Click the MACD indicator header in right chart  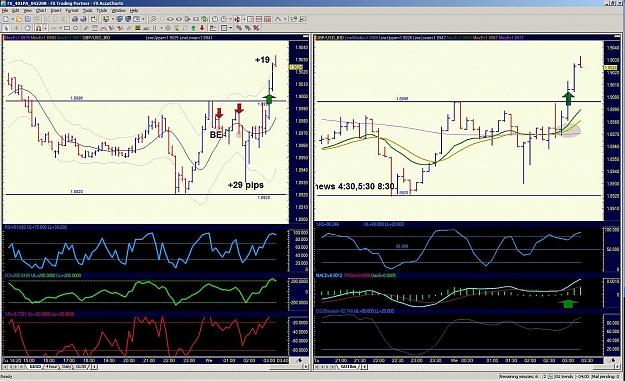356,275
